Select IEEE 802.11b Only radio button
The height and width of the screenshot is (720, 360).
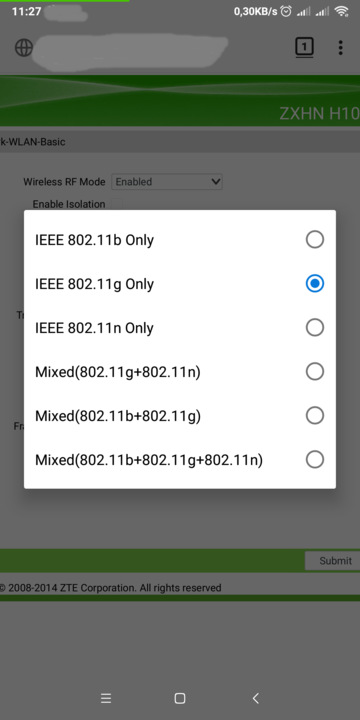tap(315, 239)
